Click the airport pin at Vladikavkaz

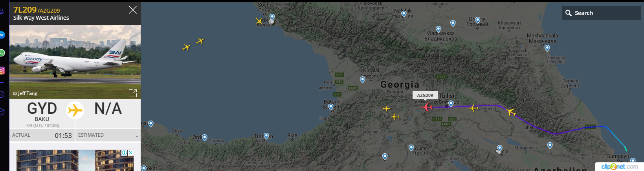pos(439,30)
